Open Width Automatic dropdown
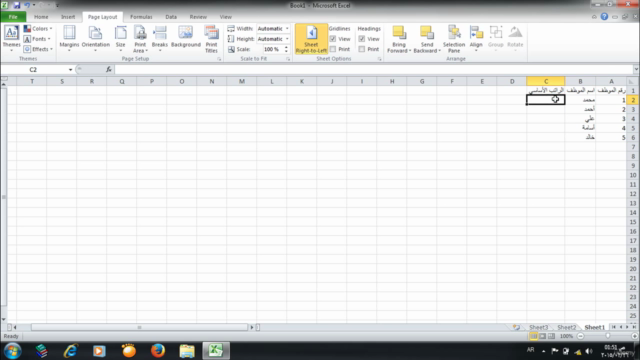 click(287, 29)
